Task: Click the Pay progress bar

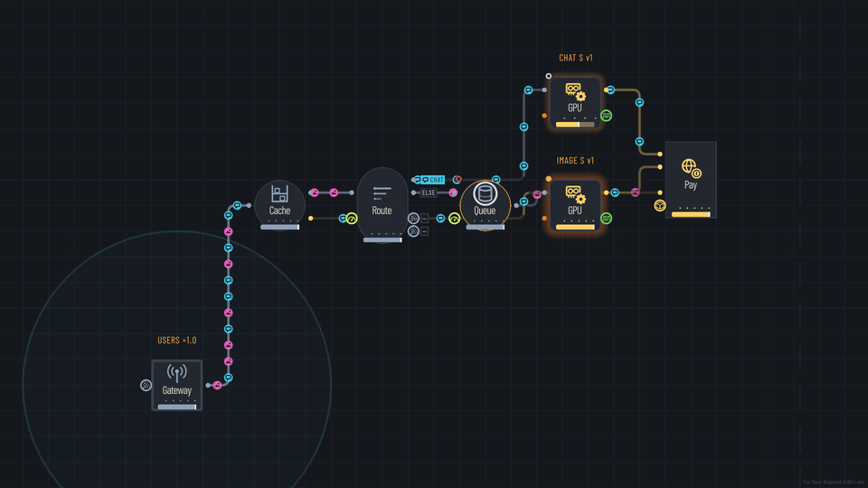Action: 690,214
